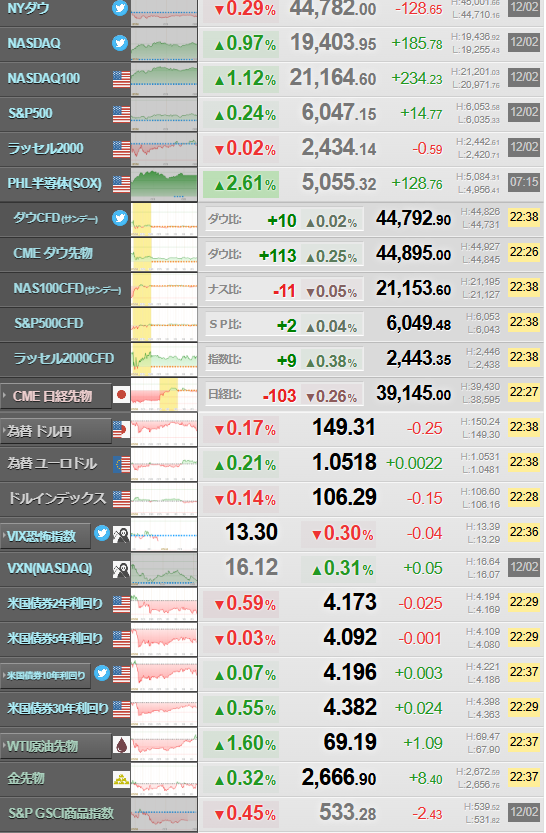Open the 米国債券5年利回り link
Image resolution: width=546 pixels, height=833 pixels.
(x=55, y=639)
